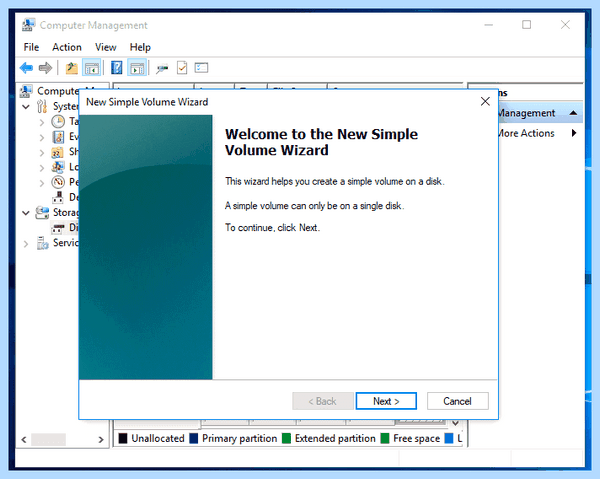The height and width of the screenshot is (479, 600).
Task: Select Local Users and Groups icon
Action: point(58,167)
